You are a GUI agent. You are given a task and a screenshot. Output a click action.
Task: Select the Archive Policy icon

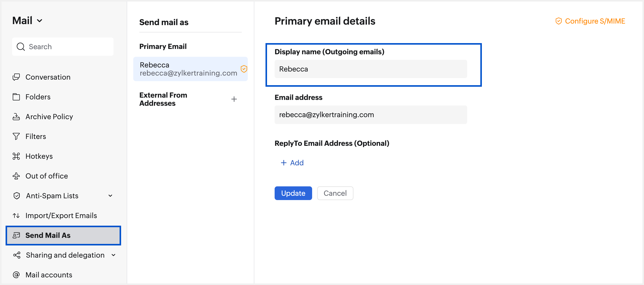click(16, 117)
